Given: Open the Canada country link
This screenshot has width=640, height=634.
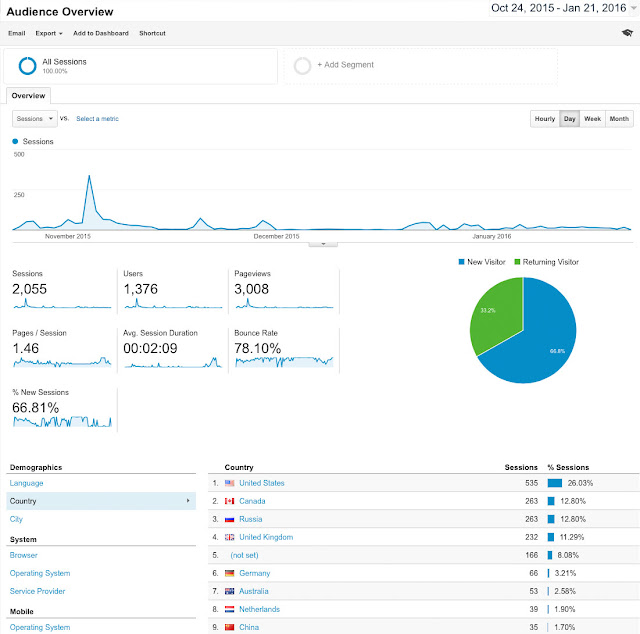Looking at the screenshot, I should pos(252,501).
